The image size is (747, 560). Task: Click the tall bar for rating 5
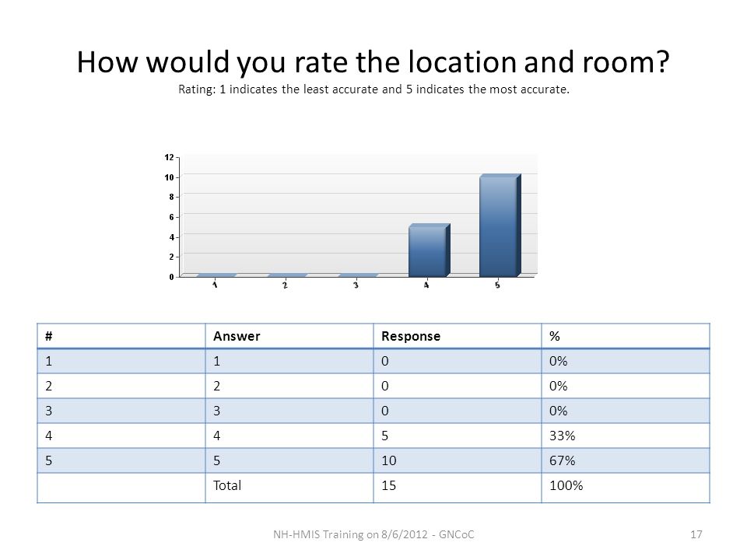tap(500, 226)
